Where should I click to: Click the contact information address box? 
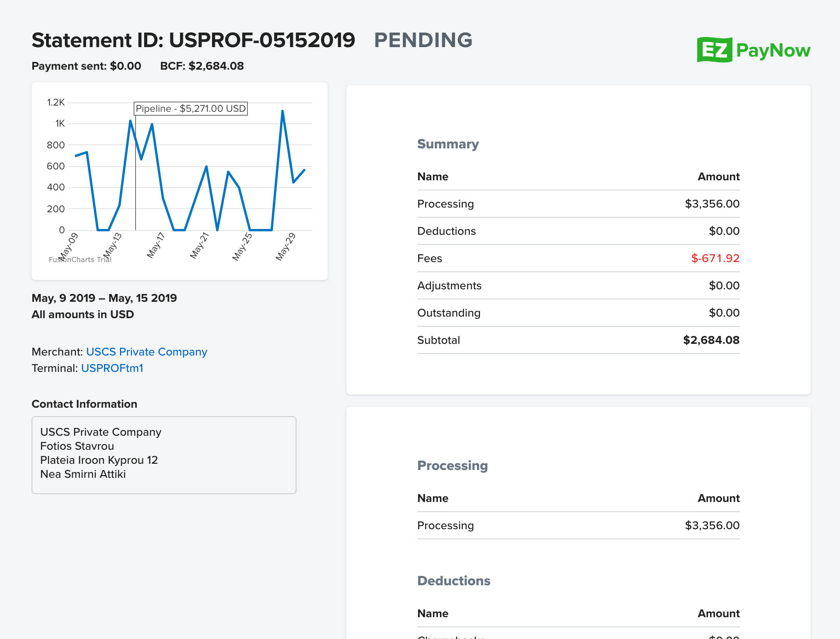(x=164, y=455)
